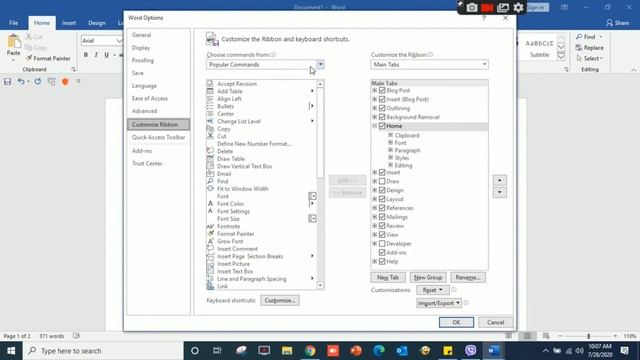
Task: Open Outlook from taskbar
Action: tap(402, 351)
